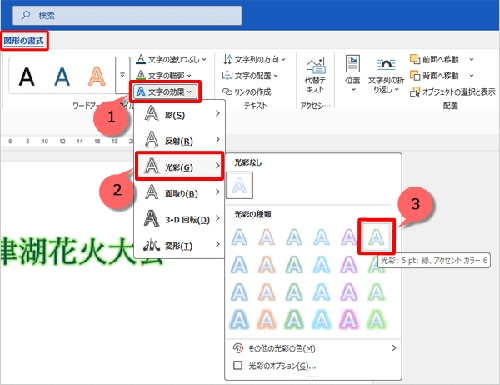This screenshot has height=385, width=500.
Task: Click the horizontal ruler above the document
Action: click(x=67, y=141)
